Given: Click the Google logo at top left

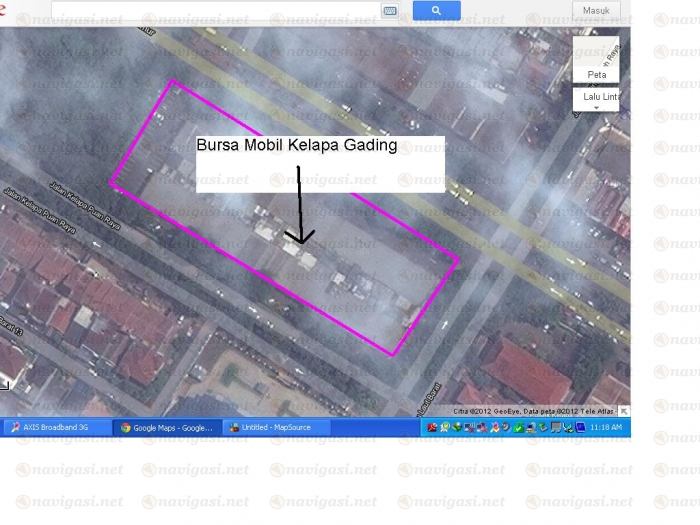Looking at the screenshot, I should (x=3, y=10).
